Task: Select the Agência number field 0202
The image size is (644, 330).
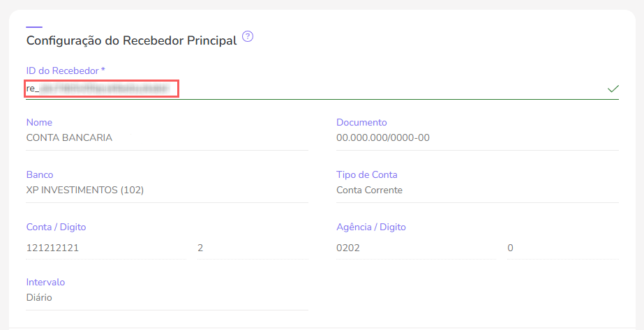Action: (x=416, y=248)
